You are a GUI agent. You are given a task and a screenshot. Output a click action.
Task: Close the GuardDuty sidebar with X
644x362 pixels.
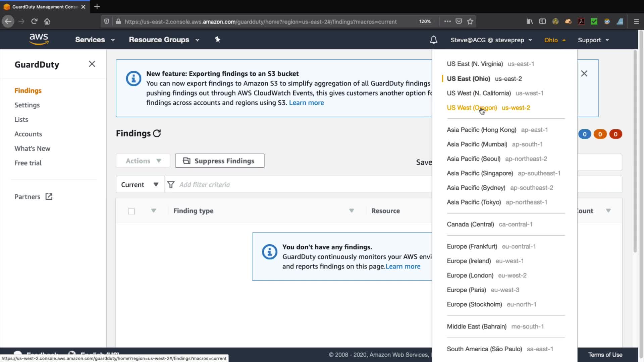(92, 64)
